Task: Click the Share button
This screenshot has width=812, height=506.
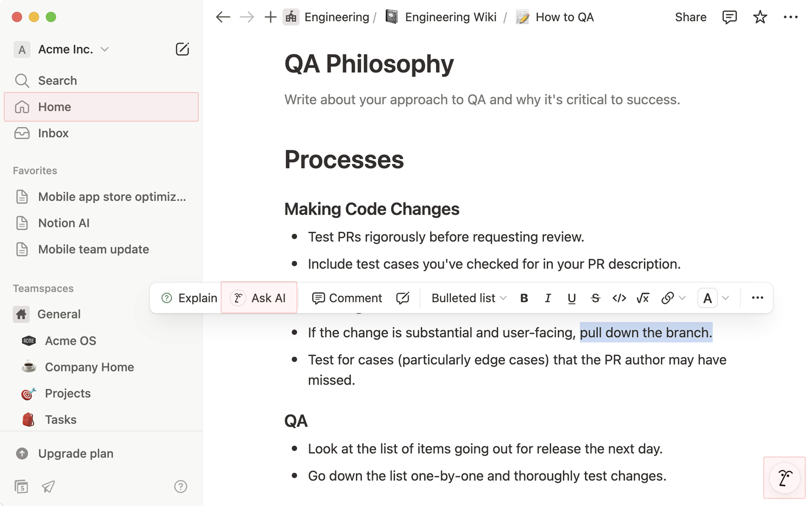Action: 690,17
